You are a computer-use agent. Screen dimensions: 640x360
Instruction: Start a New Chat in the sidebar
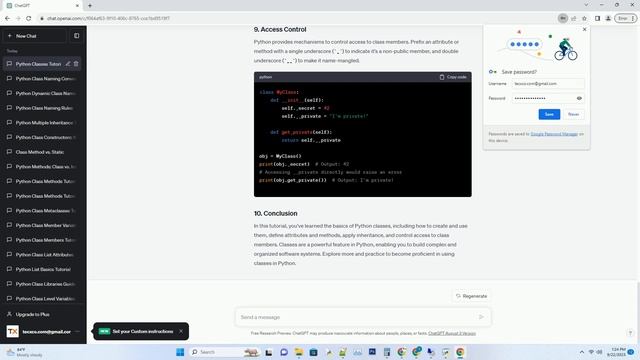click(x=35, y=36)
